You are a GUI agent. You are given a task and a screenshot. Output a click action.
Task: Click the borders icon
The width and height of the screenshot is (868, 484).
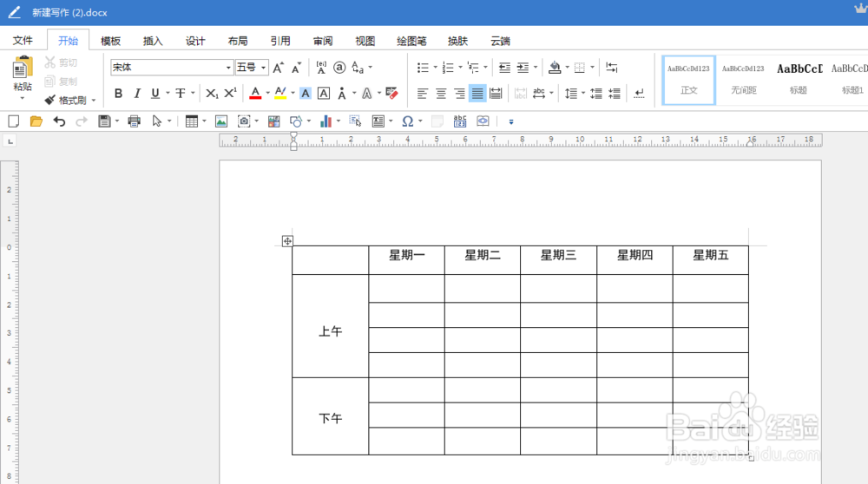[580, 68]
